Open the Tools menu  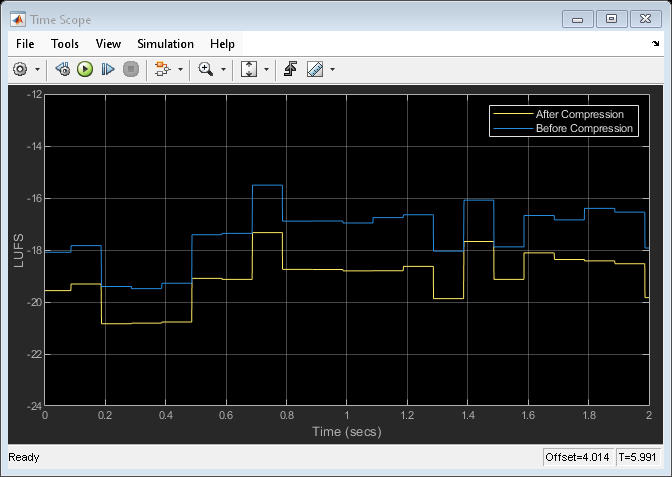point(65,44)
